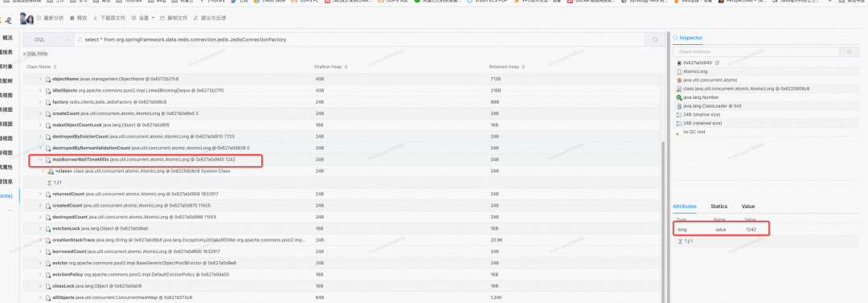Screen dimensions: 868x303
Task: Sort by Shallow Heap column arrows
Action: click(346, 67)
